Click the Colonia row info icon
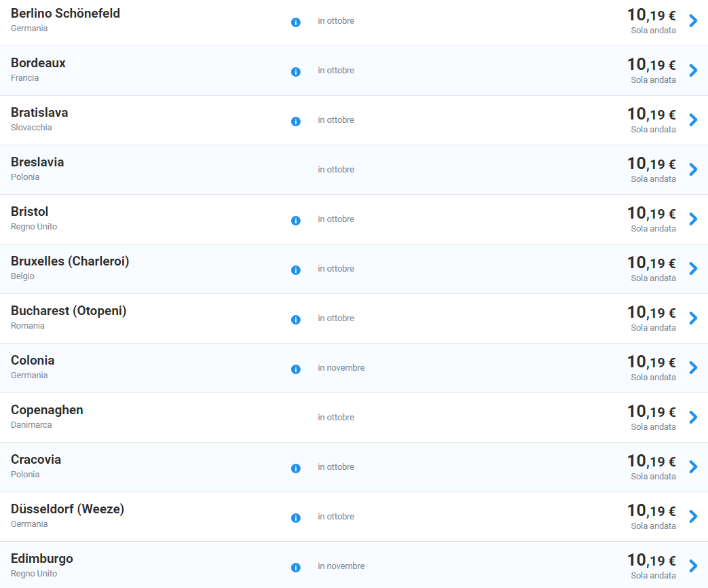The height and width of the screenshot is (588, 708). pyautogui.click(x=296, y=369)
